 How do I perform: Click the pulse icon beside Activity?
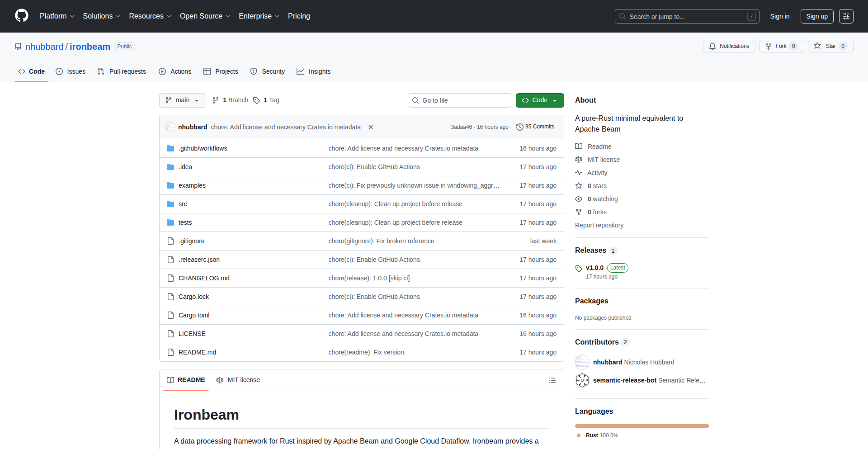coord(579,173)
